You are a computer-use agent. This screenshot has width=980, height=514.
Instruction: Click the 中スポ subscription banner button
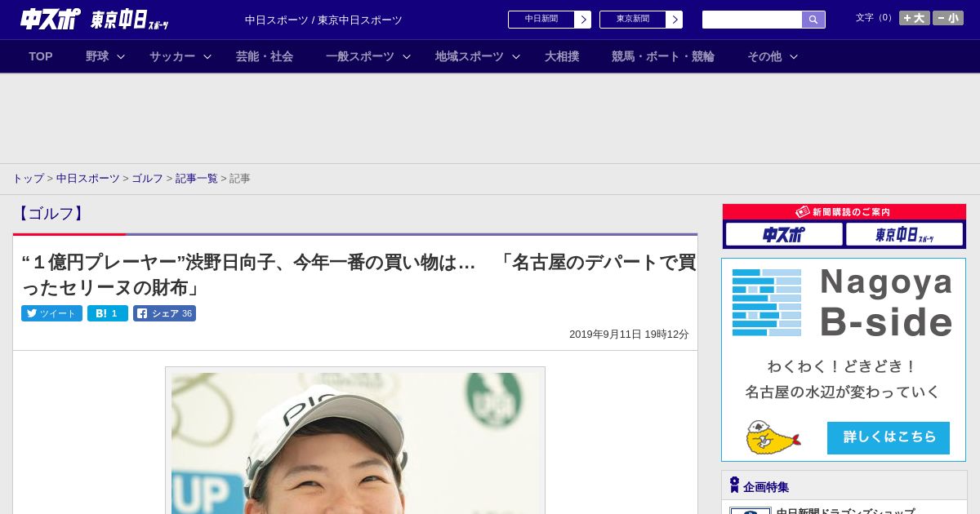pyautogui.click(x=784, y=235)
